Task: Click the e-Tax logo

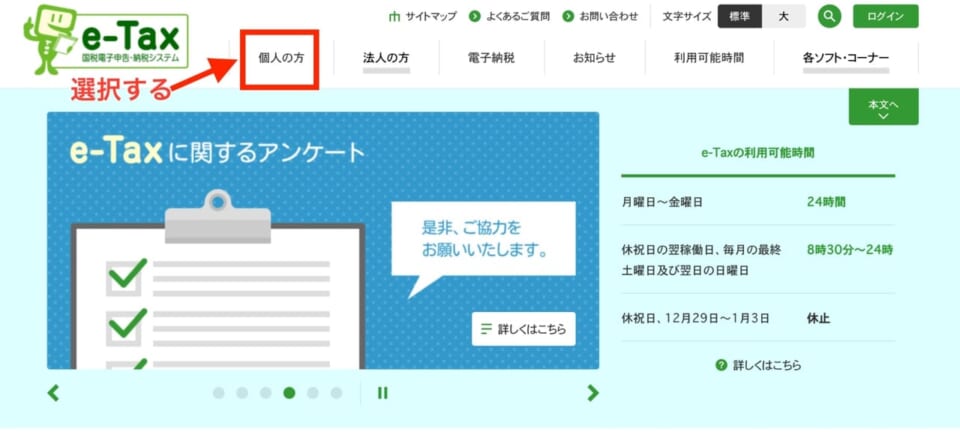Action: pyautogui.click(x=106, y=40)
